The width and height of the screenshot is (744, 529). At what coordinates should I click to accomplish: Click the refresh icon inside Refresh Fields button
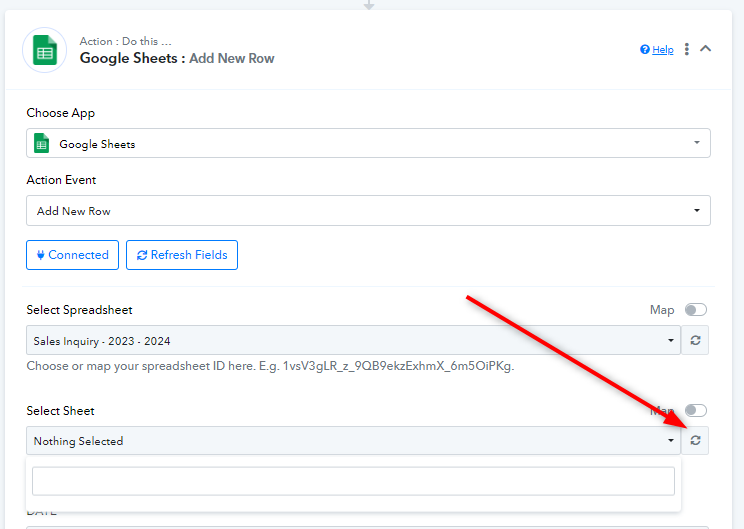pos(142,255)
